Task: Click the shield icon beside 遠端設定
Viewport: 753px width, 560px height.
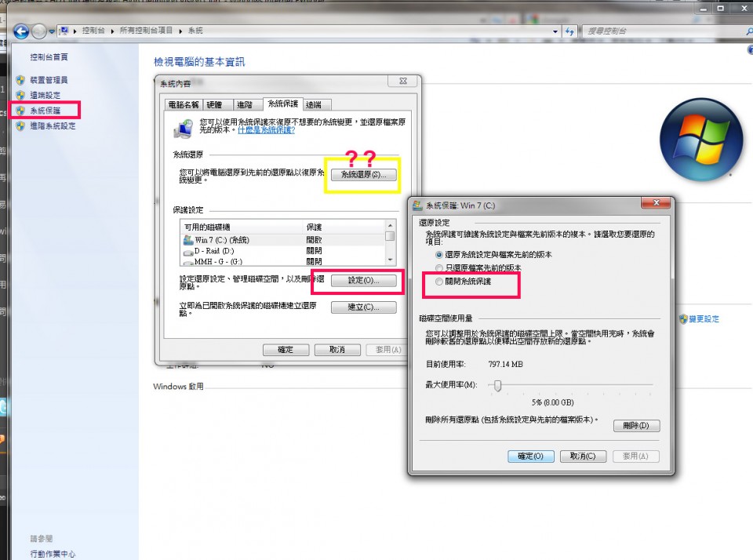Action: pyautogui.click(x=21, y=95)
